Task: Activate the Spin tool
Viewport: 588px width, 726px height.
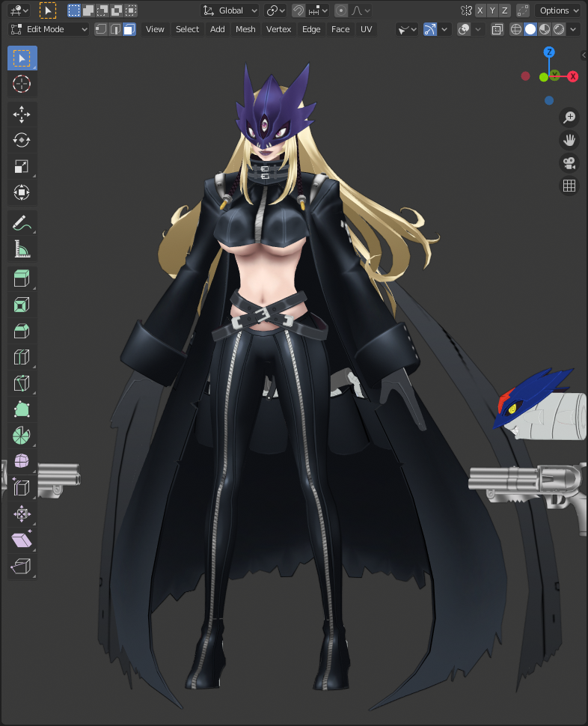Action: tap(22, 436)
